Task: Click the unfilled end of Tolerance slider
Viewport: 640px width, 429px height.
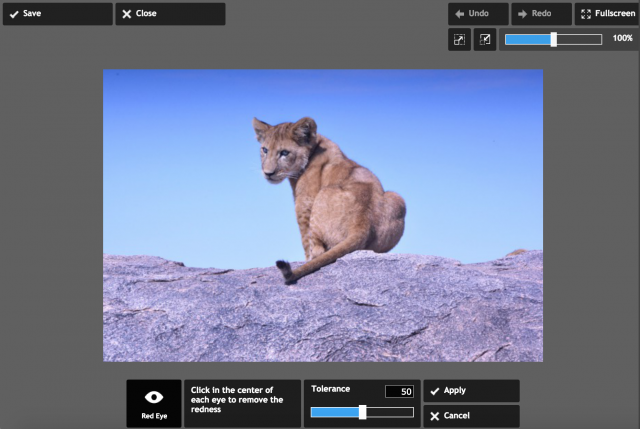Action: tap(390, 412)
